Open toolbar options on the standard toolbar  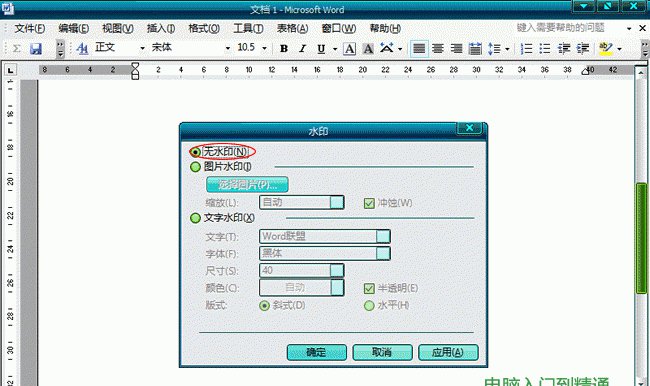(x=61, y=49)
